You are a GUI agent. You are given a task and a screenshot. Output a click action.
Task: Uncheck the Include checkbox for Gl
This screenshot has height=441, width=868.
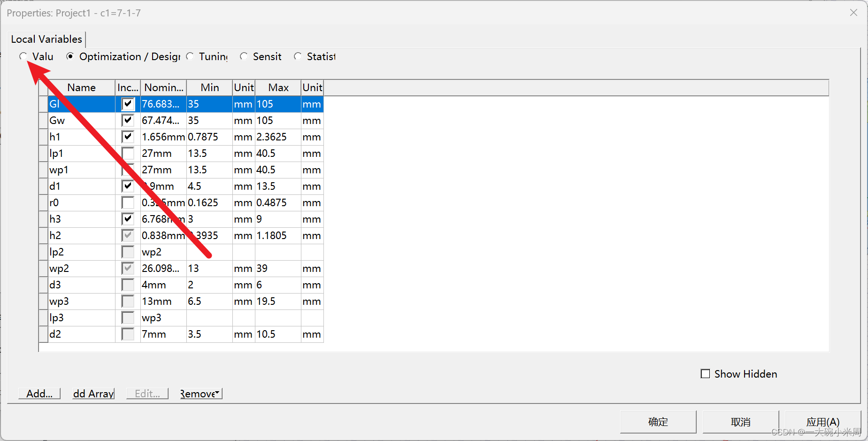(x=127, y=104)
